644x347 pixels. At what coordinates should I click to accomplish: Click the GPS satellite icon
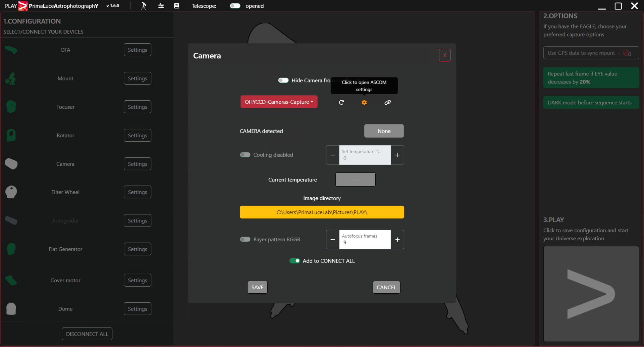pyautogui.click(x=627, y=53)
